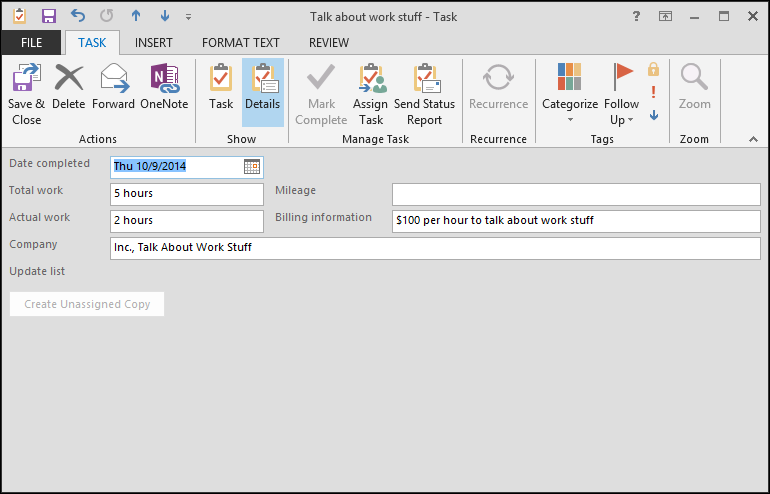Forward the task via envelope icon
The height and width of the screenshot is (494, 770).
114,78
